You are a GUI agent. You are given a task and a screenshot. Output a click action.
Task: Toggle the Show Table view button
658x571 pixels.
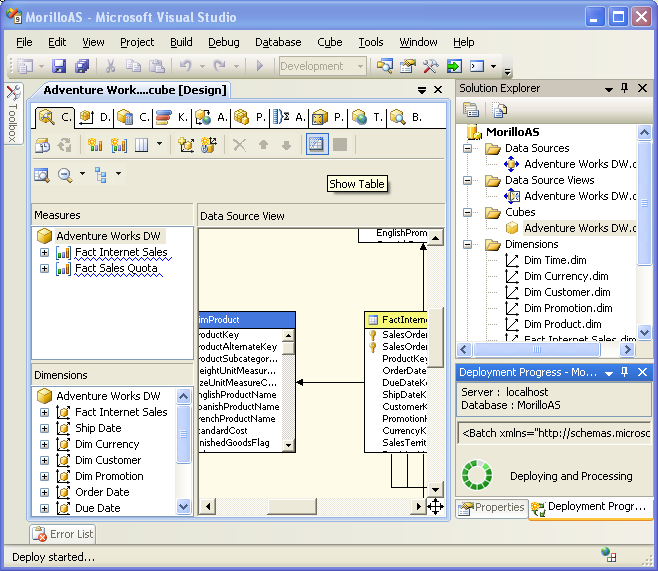click(x=340, y=145)
